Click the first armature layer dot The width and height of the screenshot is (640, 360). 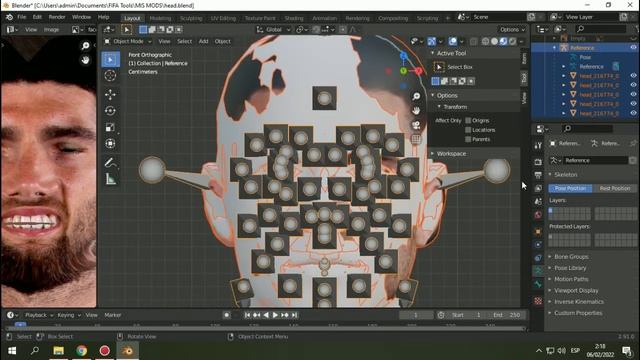click(x=551, y=210)
